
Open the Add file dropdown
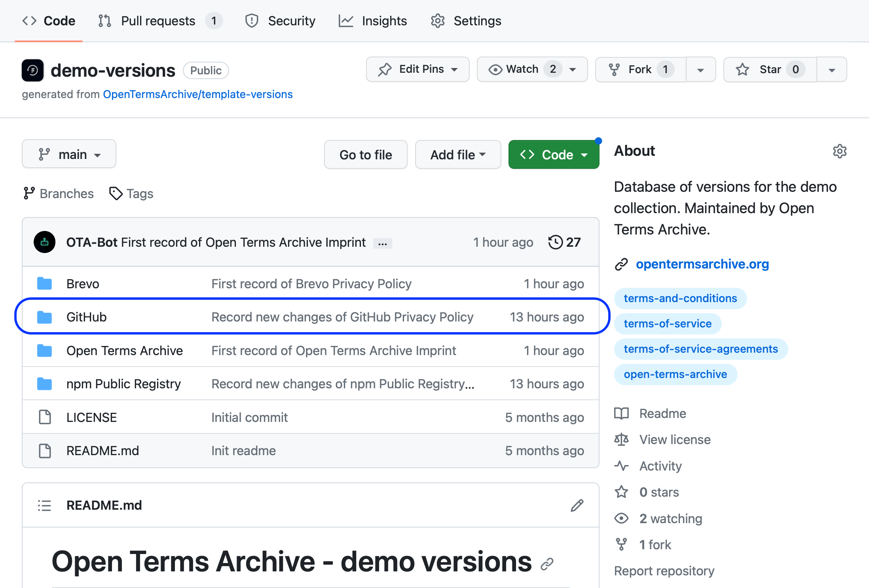click(x=457, y=155)
